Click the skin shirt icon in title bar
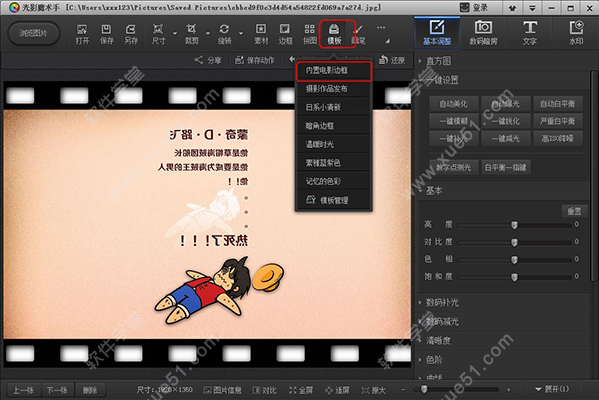This screenshot has height=400, width=599. point(512,8)
